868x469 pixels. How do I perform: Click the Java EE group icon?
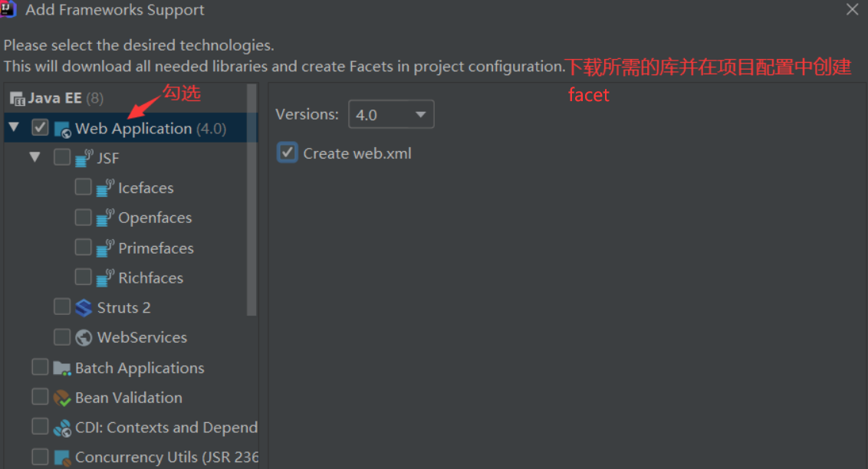pos(17,97)
